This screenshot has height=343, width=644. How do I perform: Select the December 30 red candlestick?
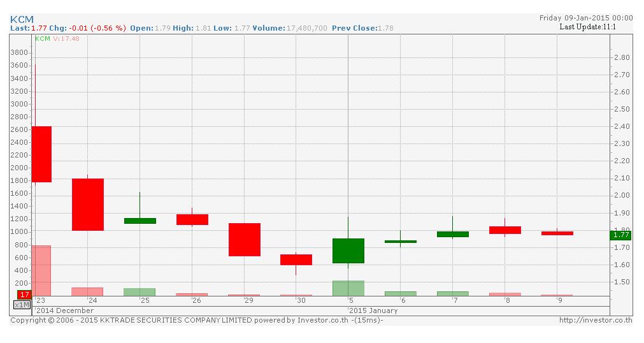(x=296, y=259)
